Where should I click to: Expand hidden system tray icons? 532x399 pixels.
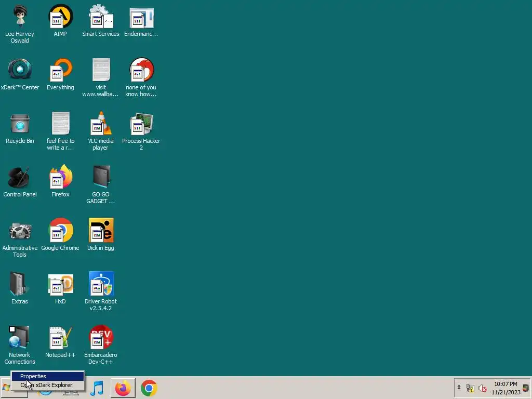(459, 388)
